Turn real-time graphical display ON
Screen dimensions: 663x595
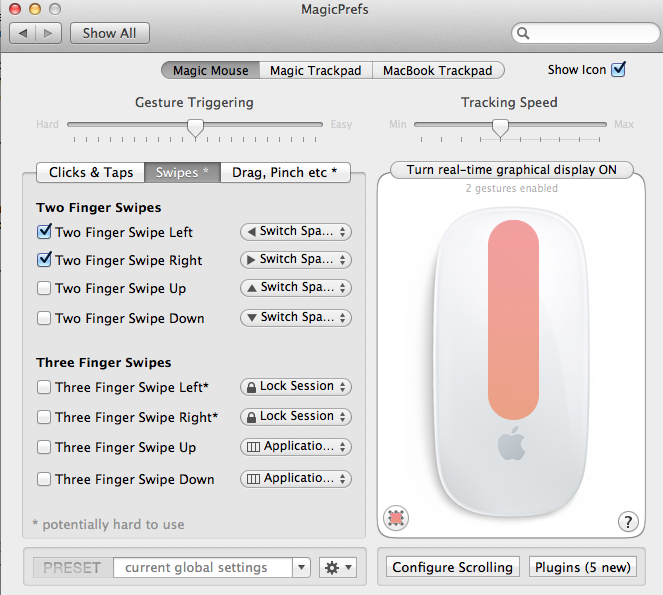(x=512, y=170)
